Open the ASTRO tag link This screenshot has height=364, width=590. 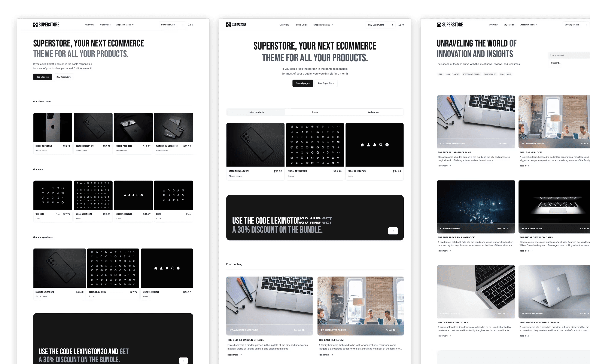click(x=456, y=74)
